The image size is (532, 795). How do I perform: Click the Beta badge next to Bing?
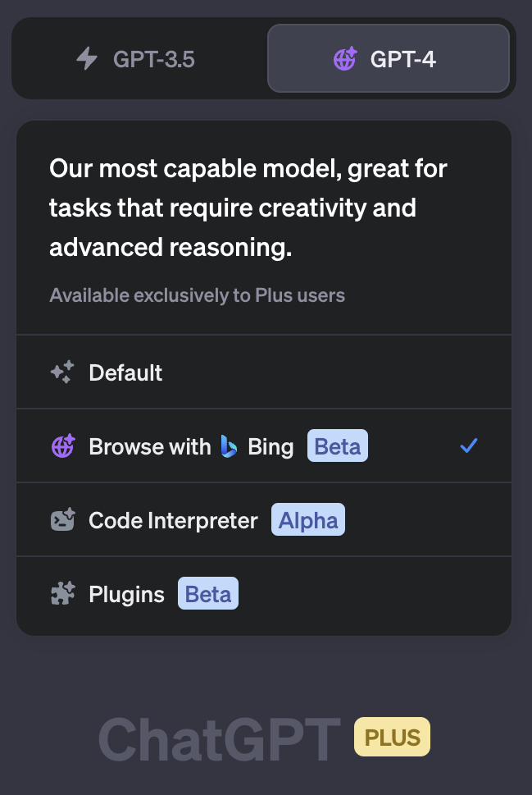tap(337, 445)
